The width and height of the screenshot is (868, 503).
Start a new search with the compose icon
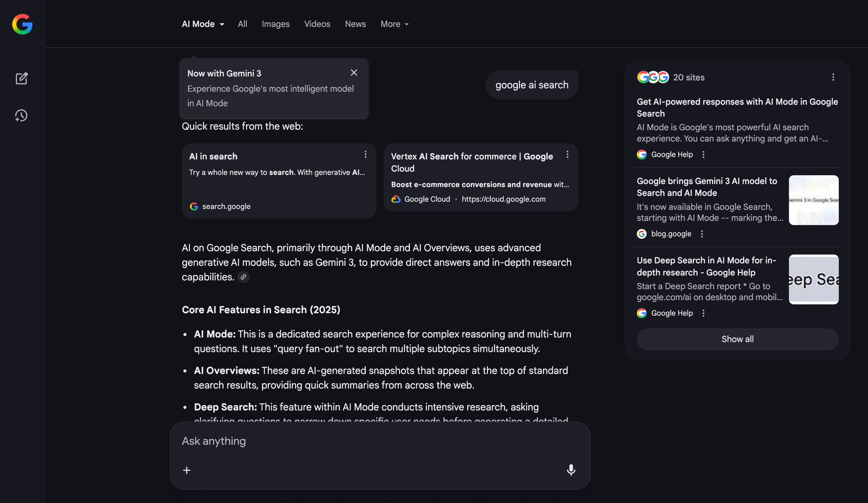click(x=22, y=78)
